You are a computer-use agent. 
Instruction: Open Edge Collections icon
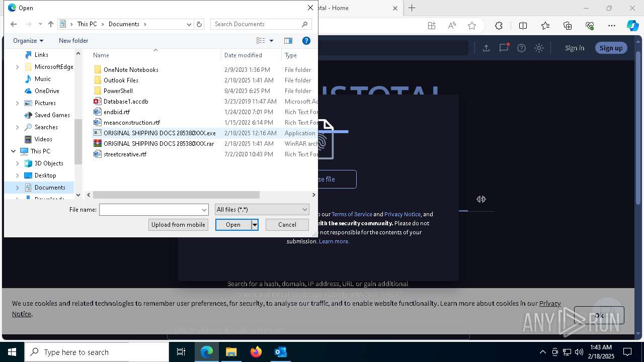pyautogui.click(x=568, y=26)
